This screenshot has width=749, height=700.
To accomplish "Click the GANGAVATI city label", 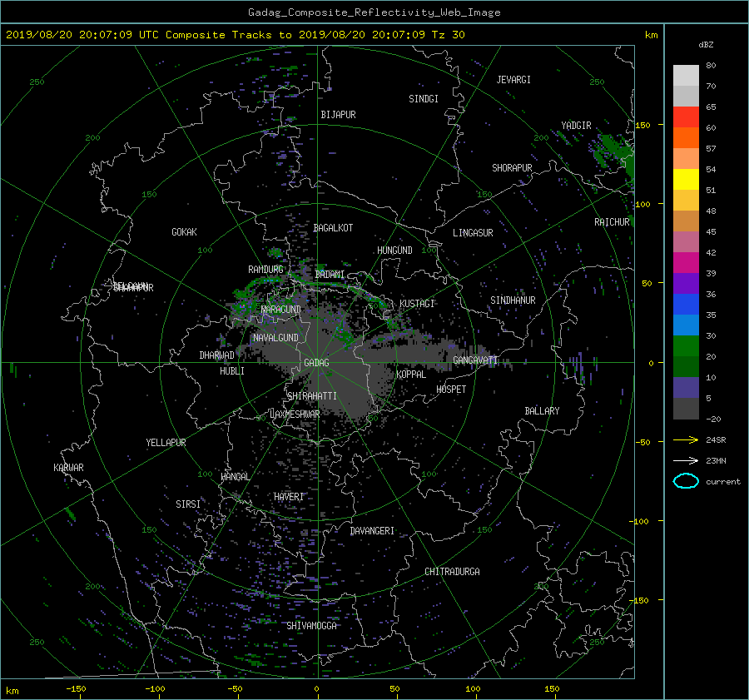I will coord(475,360).
